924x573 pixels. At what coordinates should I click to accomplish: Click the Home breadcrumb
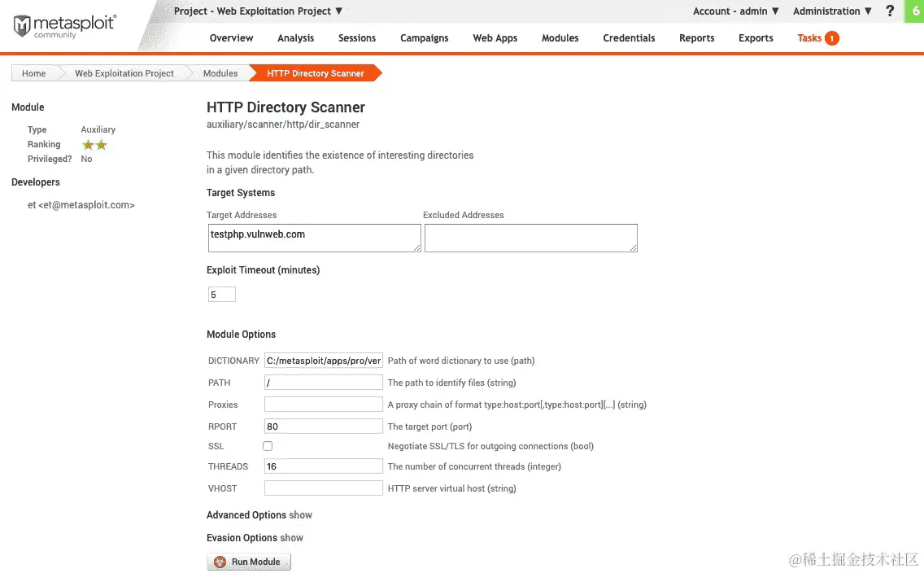coord(33,73)
